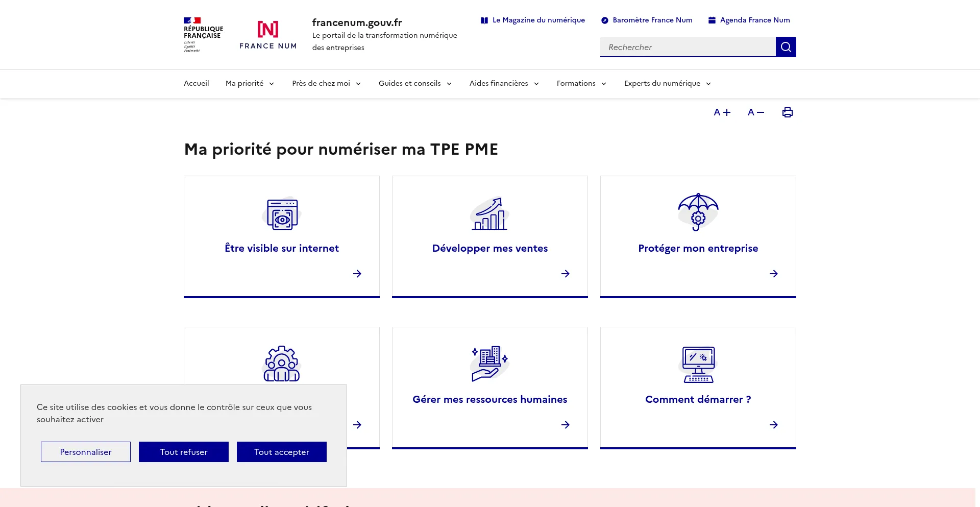The height and width of the screenshot is (507, 980).
Task: Click the Rechercher search field
Action: [688, 47]
